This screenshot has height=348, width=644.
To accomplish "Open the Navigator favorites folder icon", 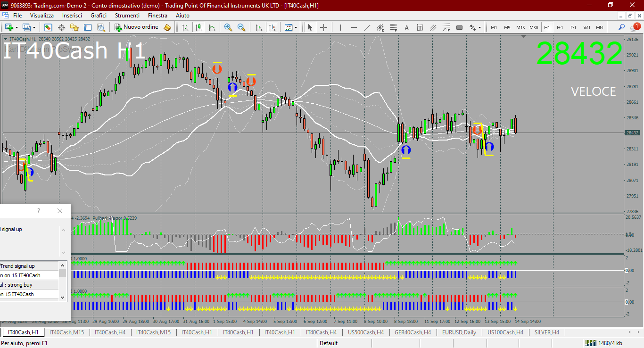I will pyautogui.click(x=74, y=27).
